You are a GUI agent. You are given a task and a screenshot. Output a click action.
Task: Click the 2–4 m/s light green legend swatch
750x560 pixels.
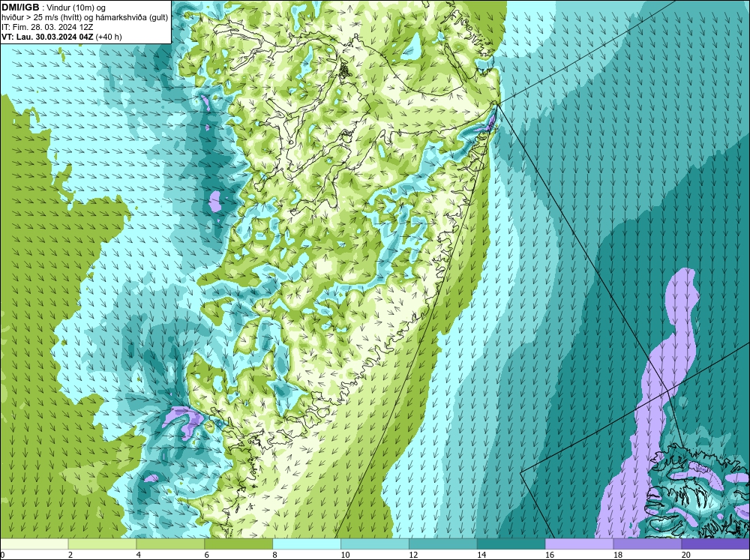point(102,544)
